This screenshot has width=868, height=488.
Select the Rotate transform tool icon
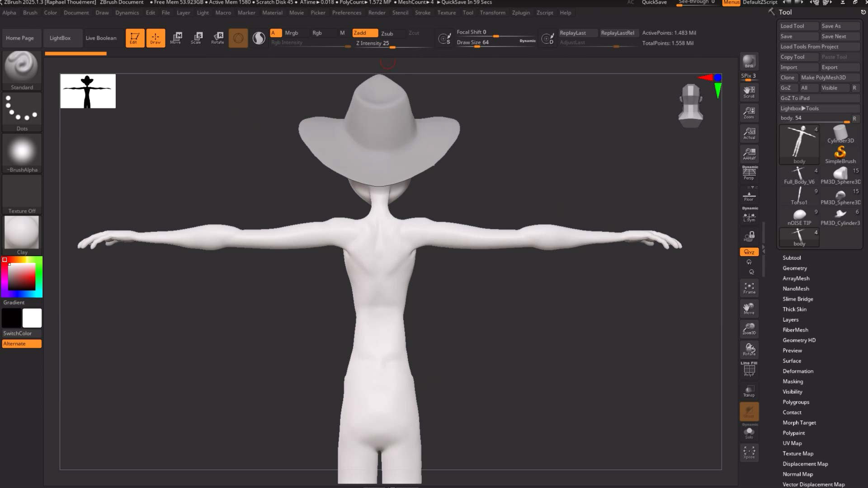click(217, 38)
